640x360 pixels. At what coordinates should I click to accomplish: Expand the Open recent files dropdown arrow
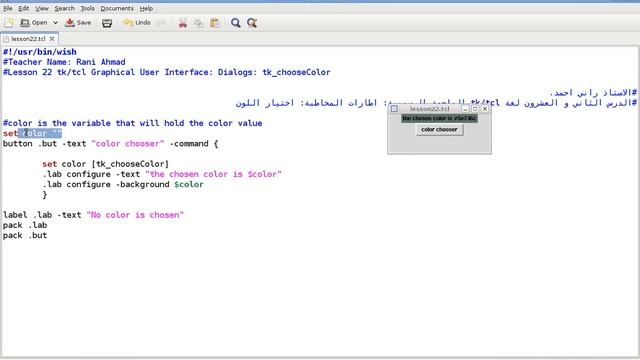tap(55, 23)
